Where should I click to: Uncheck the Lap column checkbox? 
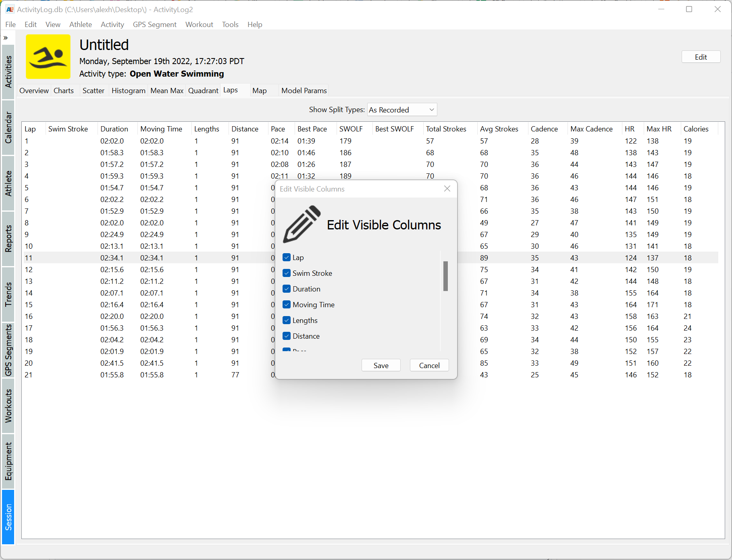pos(287,257)
